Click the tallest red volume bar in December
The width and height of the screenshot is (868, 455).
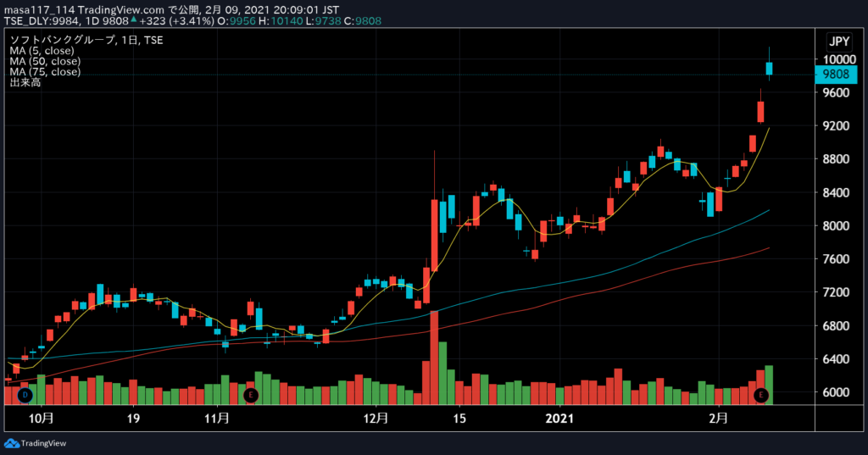[x=434, y=358]
